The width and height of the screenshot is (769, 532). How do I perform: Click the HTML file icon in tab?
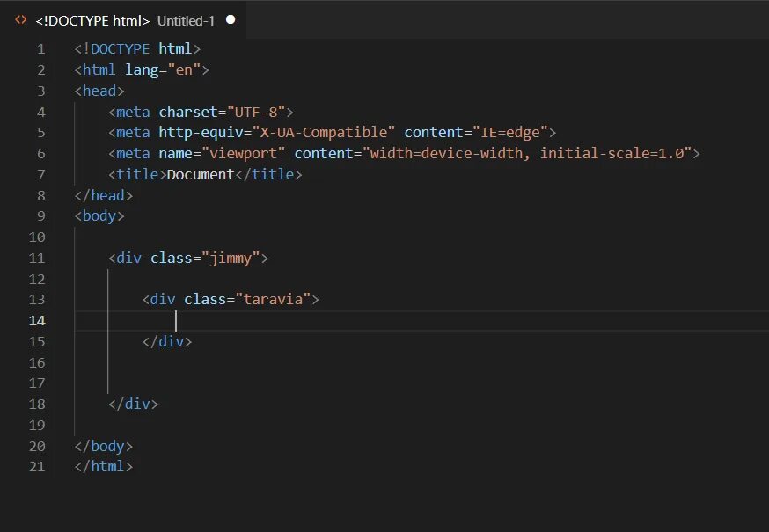20,20
